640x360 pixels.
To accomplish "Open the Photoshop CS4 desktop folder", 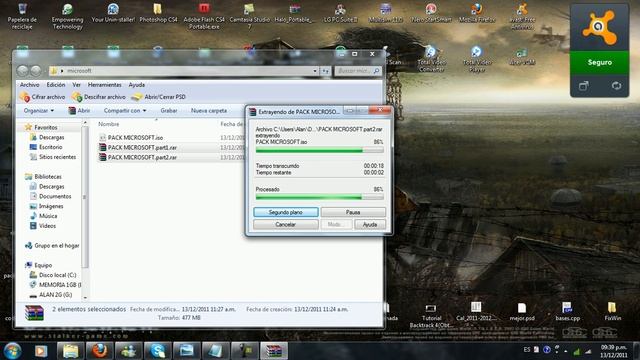I will click(158, 12).
